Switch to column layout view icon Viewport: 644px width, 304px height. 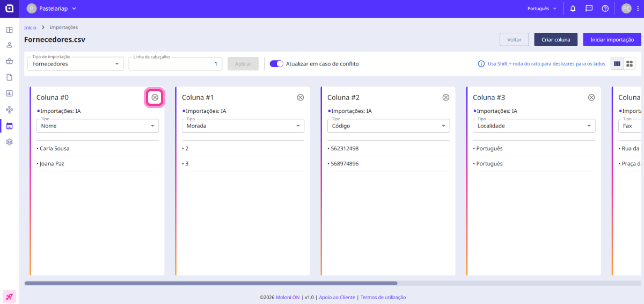[617, 63]
